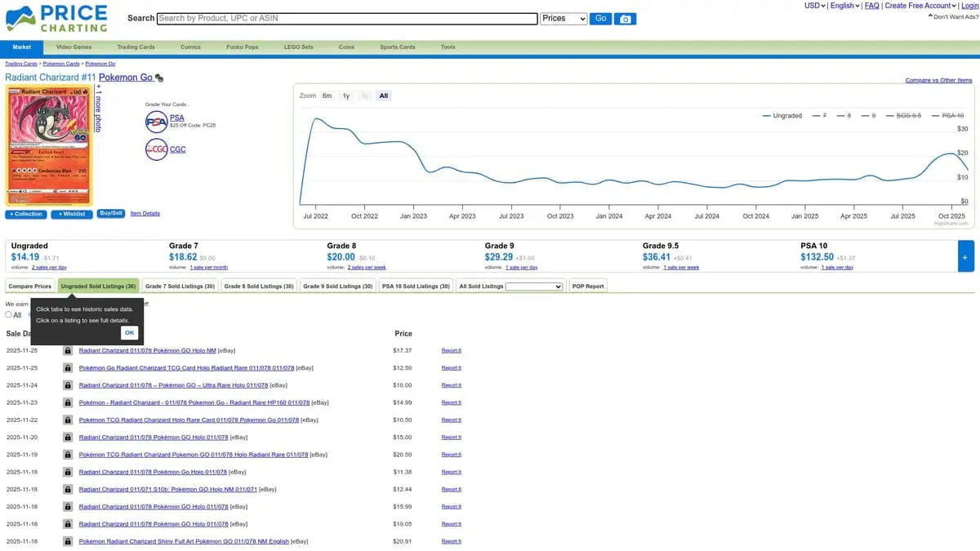This screenshot has width=980, height=551.
Task: Toggle the Ungraded series in chart legend
Action: pos(782,116)
